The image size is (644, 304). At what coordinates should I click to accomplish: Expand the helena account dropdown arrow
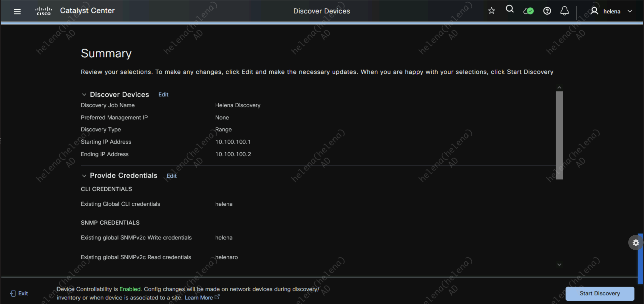pyautogui.click(x=630, y=11)
